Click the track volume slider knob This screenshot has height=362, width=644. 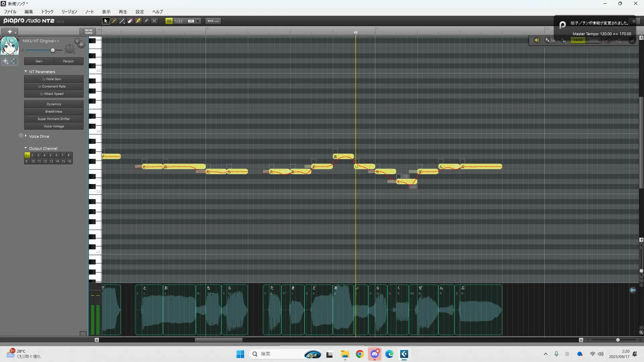pyautogui.click(x=53, y=50)
